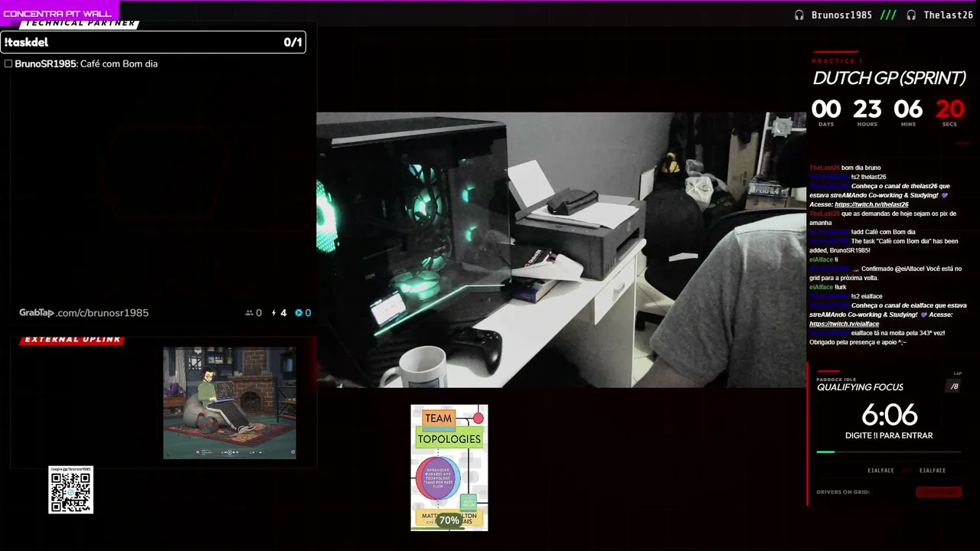Click the "Thelast26" name in the top bar
This screenshot has width=980, height=551.
tap(949, 15)
